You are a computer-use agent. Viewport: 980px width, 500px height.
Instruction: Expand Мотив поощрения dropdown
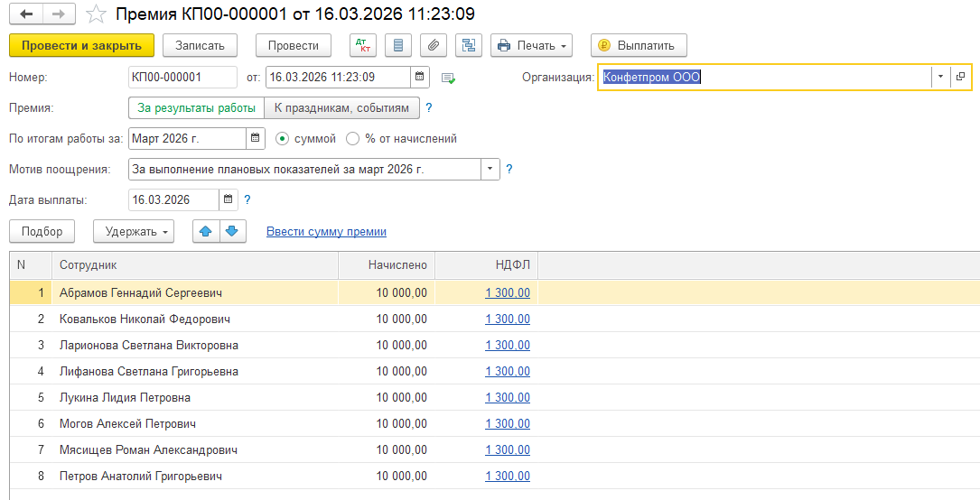click(x=490, y=169)
